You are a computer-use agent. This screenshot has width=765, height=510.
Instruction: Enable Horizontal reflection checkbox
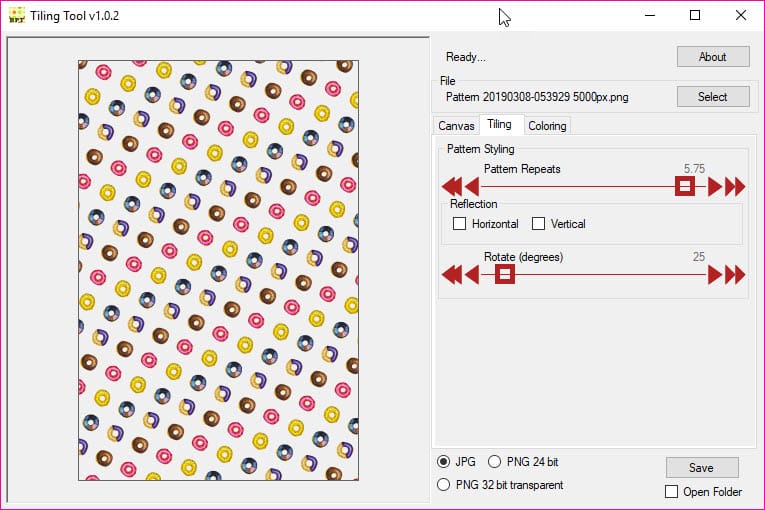click(459, 224)
